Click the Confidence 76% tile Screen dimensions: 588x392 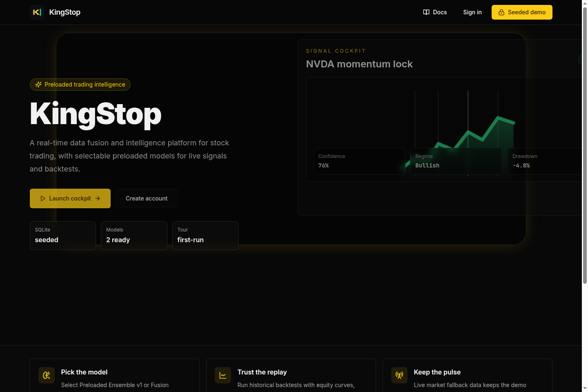click(359, 161)
